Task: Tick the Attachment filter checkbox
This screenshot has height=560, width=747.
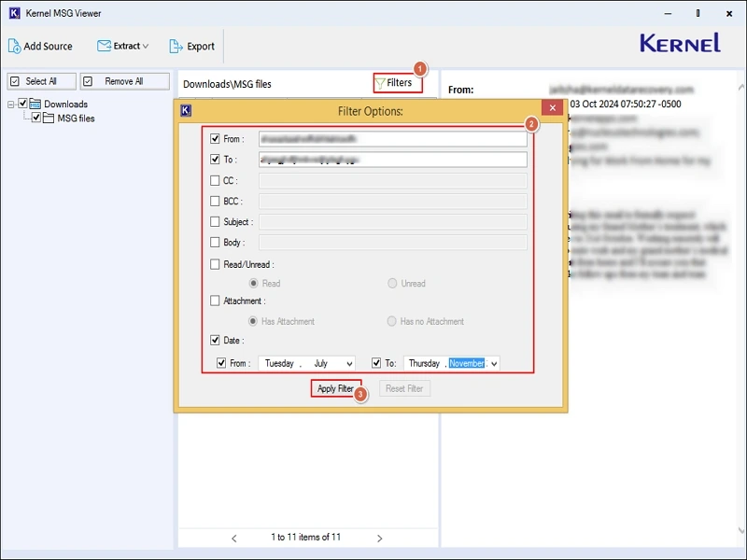Action: point(215,301)
